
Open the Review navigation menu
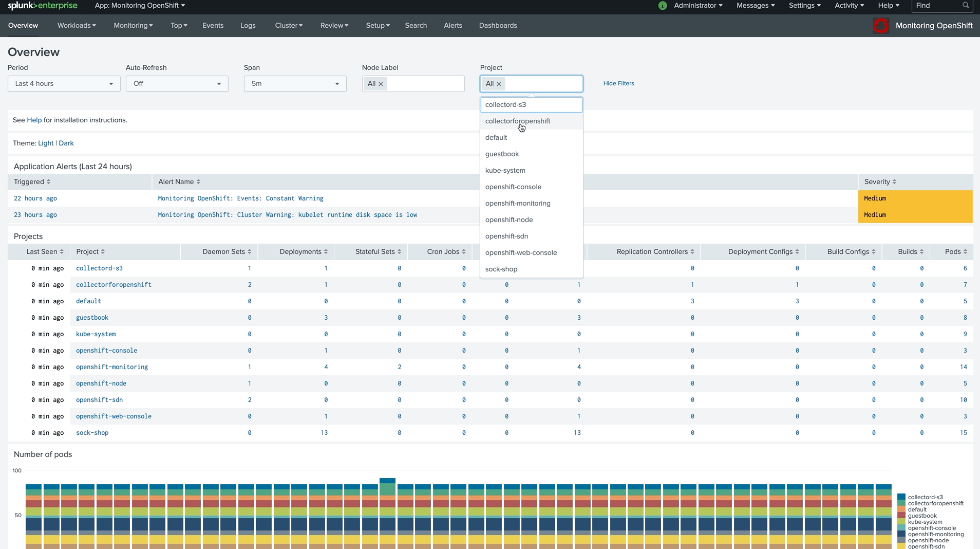tap(334, 26)
